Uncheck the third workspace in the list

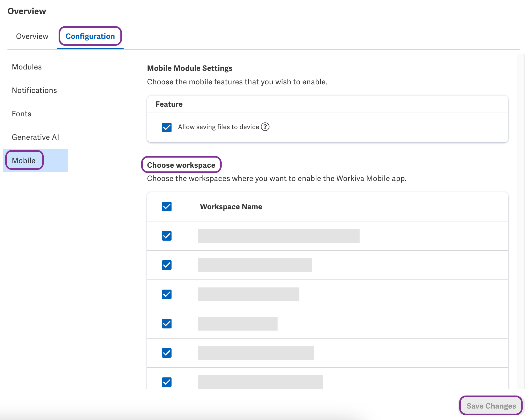166,294
